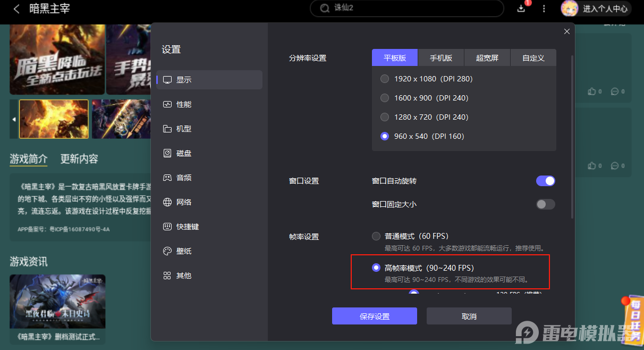644x350 pixels.
Task: Click the 其他 grid icon
Action: (x=167, y=276)
